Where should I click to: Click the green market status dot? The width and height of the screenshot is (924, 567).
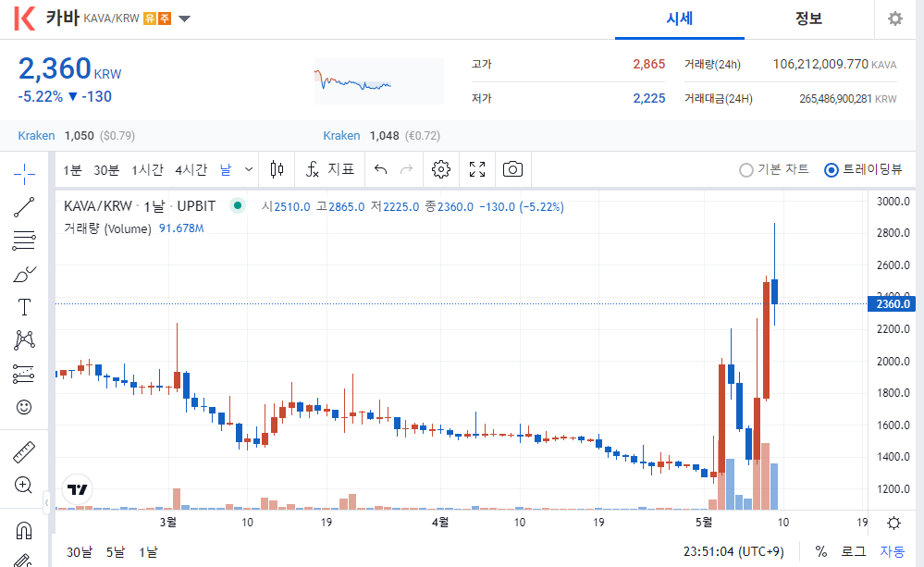(238, 205)
